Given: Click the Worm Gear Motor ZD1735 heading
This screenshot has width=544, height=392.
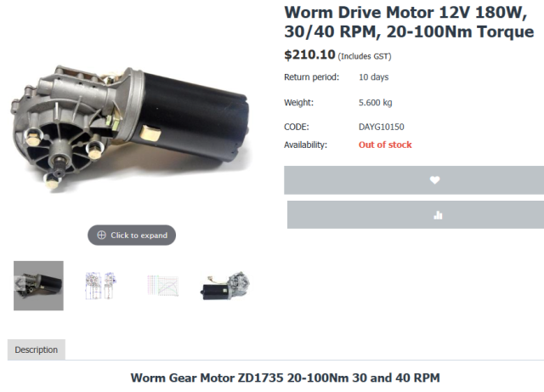Looking at the screenshot, I should (286, 378).
